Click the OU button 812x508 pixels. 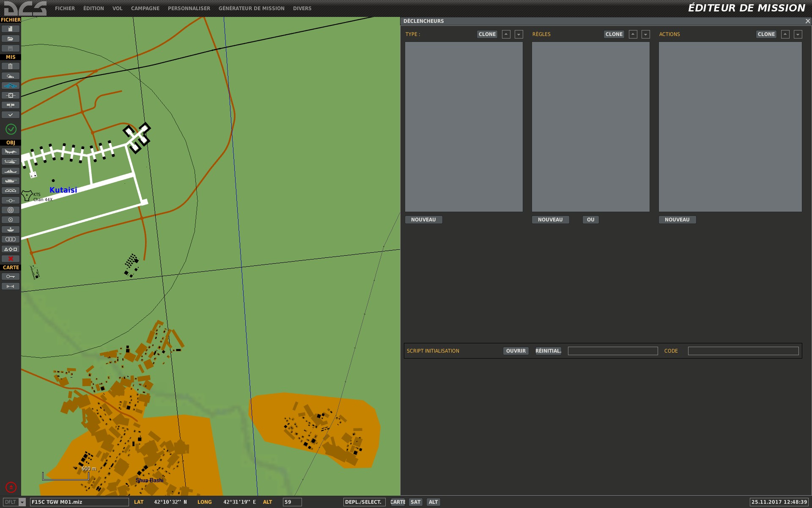click(590, 220)
